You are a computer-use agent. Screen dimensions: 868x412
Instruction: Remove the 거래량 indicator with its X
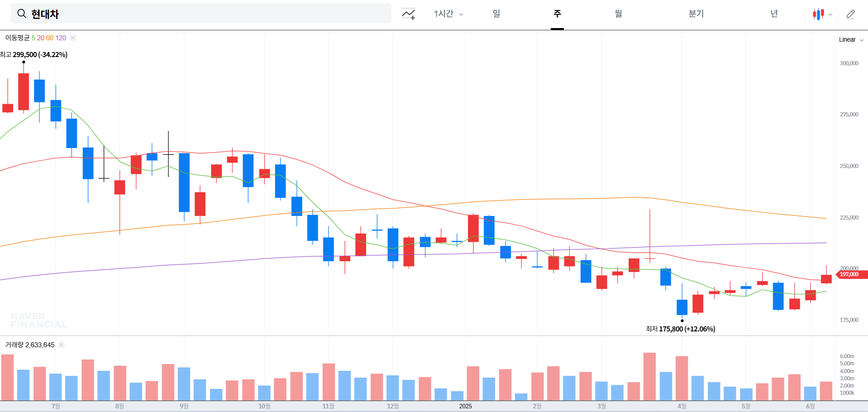click(62, 345)
